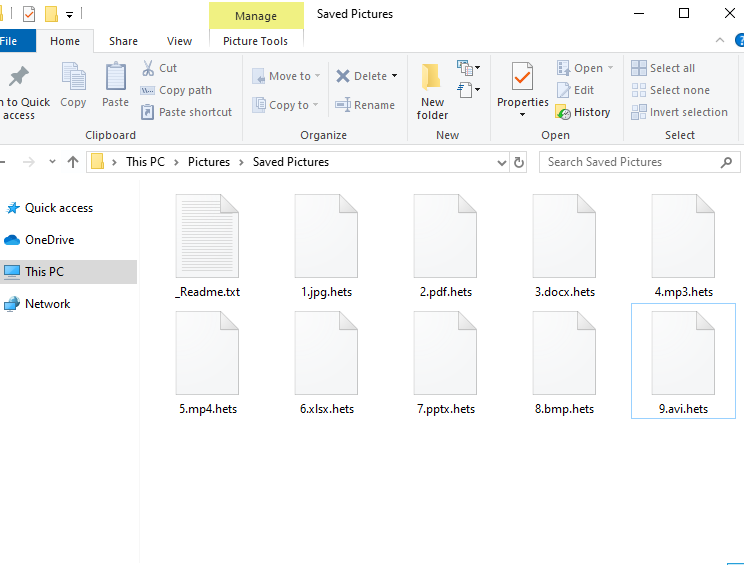
Task: Click the History icon in Open group
Action: pyautogui.click(x=564, y=112)
